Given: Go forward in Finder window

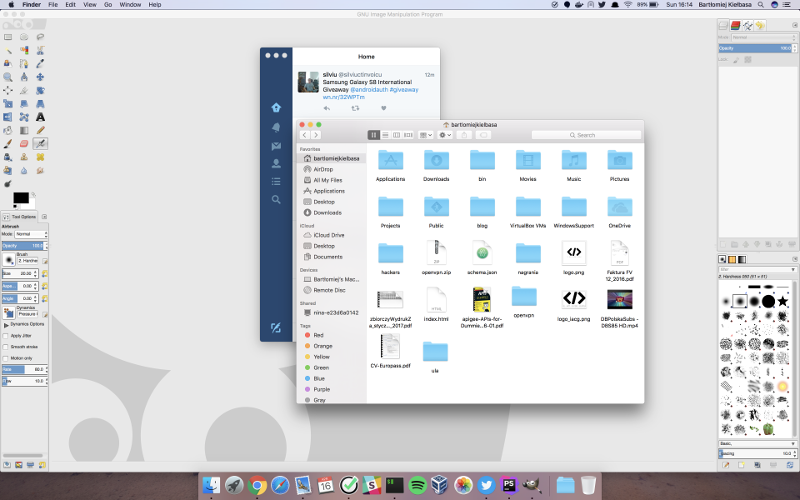Looking at the screenshot, I should click(316, 135).
